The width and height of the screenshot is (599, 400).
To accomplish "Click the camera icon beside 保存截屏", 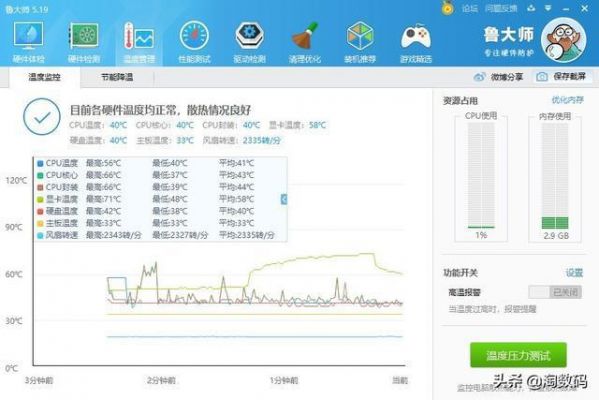I will click(x=542, y=77).
